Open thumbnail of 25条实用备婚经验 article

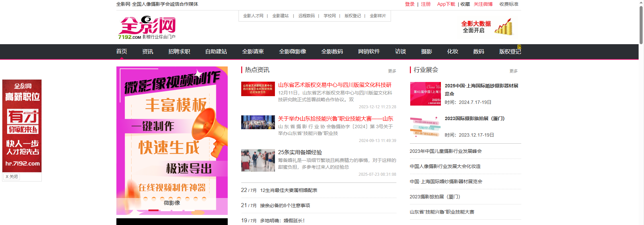point(258,160)
